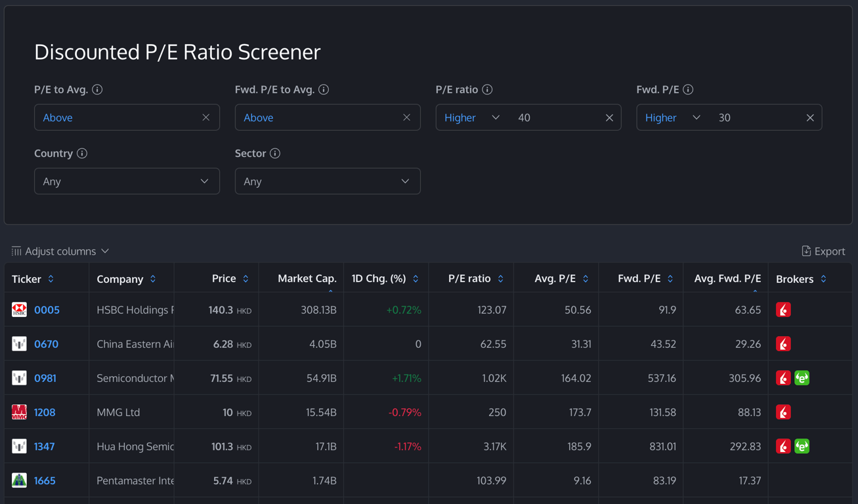Open the Country dropdown
Image resolution: width=858 pixels, height=504 pixels.
tap(127, 181)
